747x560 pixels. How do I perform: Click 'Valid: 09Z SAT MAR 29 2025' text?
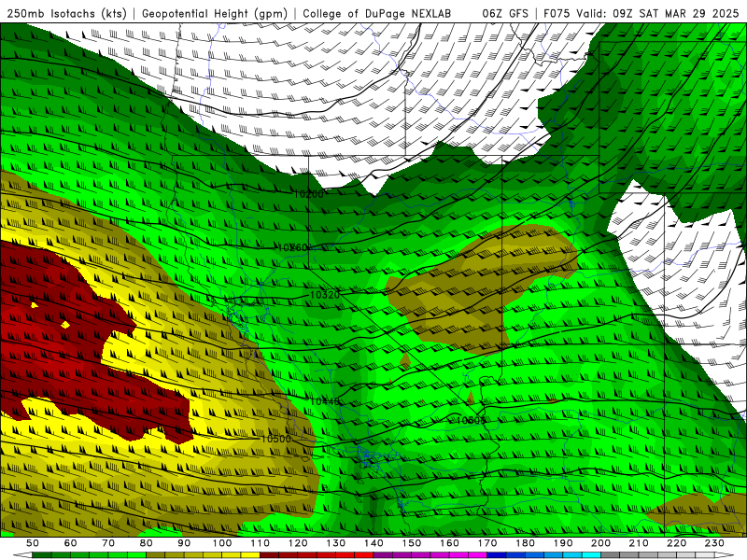coord(659,13)
